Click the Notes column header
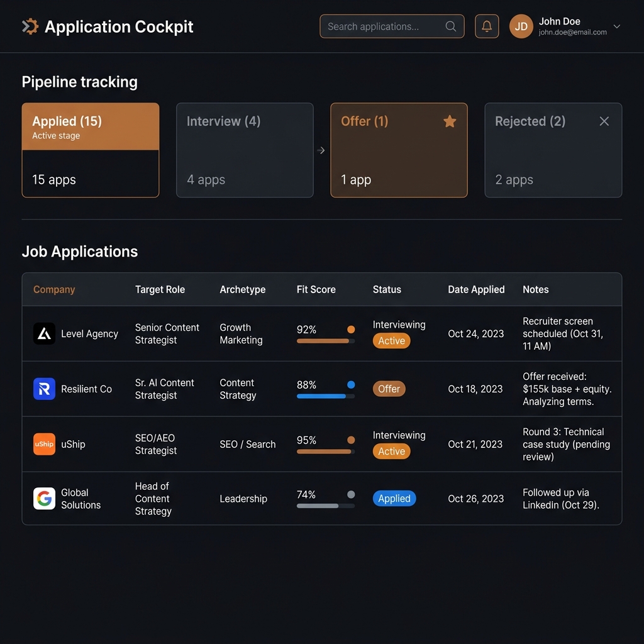 (535, 289)
